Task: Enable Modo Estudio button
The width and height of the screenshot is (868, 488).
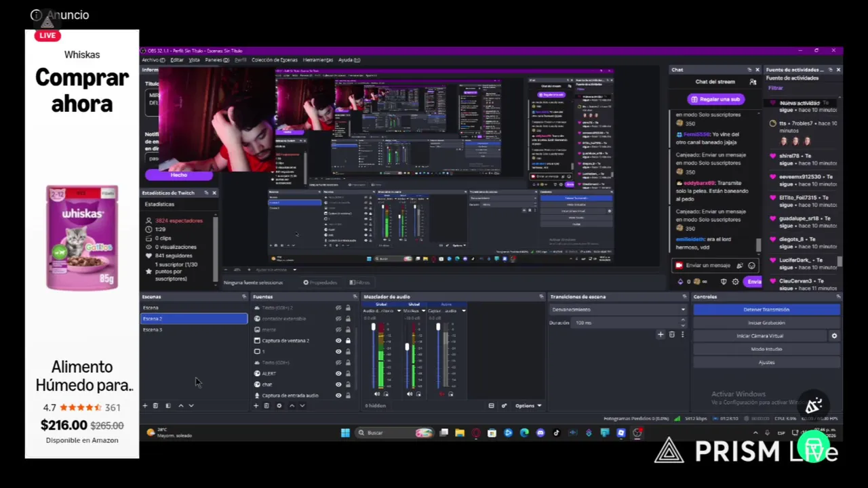Action: click(766, 349)
